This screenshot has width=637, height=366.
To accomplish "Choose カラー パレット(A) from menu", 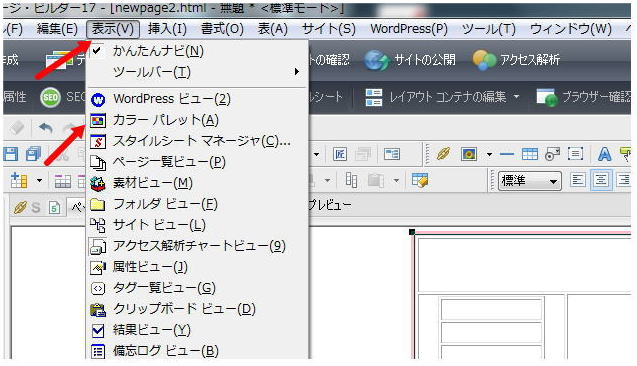I will [197, 120].
